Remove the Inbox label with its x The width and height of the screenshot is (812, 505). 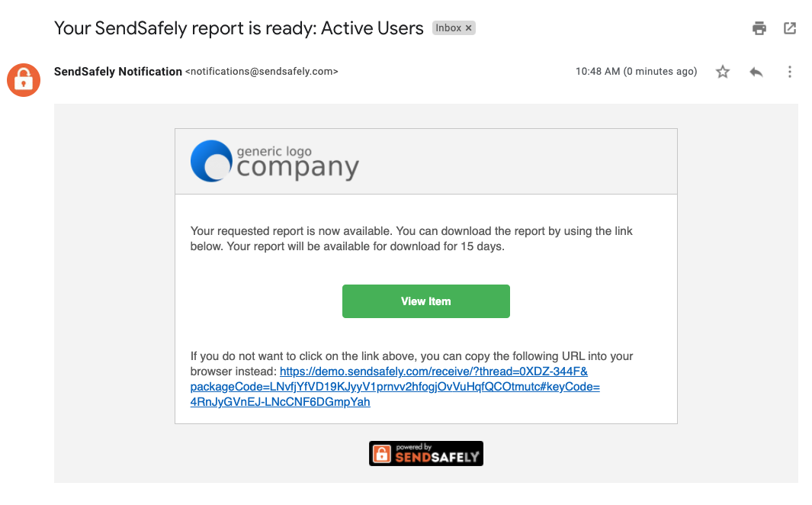469,28
